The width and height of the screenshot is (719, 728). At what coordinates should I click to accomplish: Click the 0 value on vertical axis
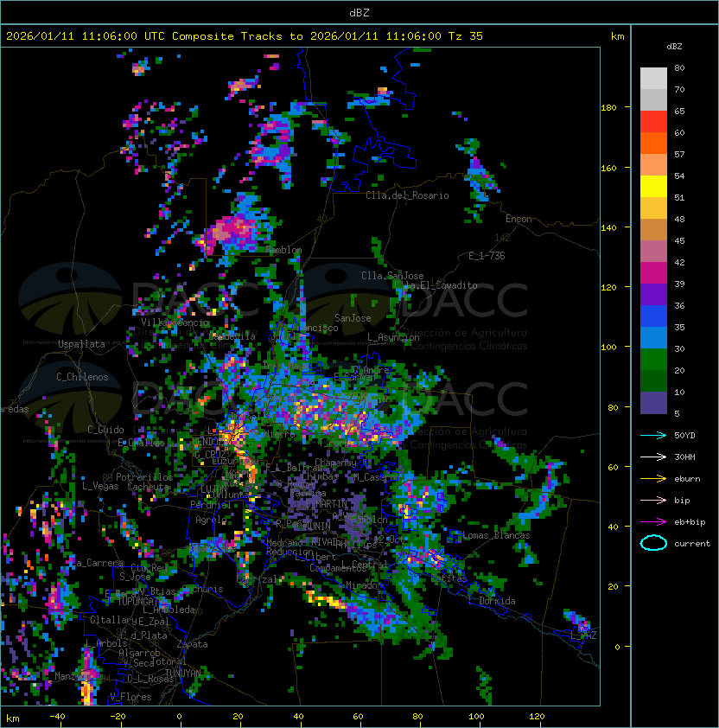tap(617, 647)
